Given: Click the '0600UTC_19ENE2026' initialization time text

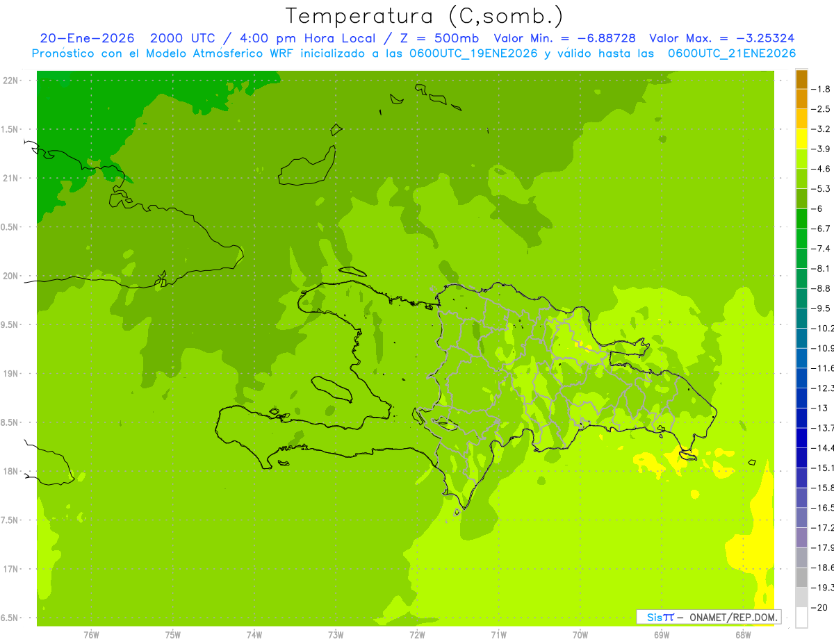Looking at the screenshot, I should pyautogui.click(x=473, y=53).
